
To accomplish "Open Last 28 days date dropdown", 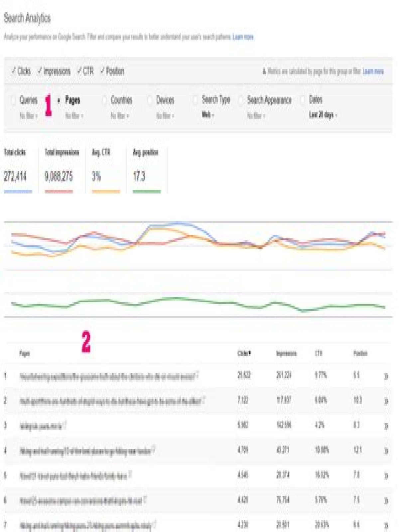I will pyautogui.click(x=323, y=115).
